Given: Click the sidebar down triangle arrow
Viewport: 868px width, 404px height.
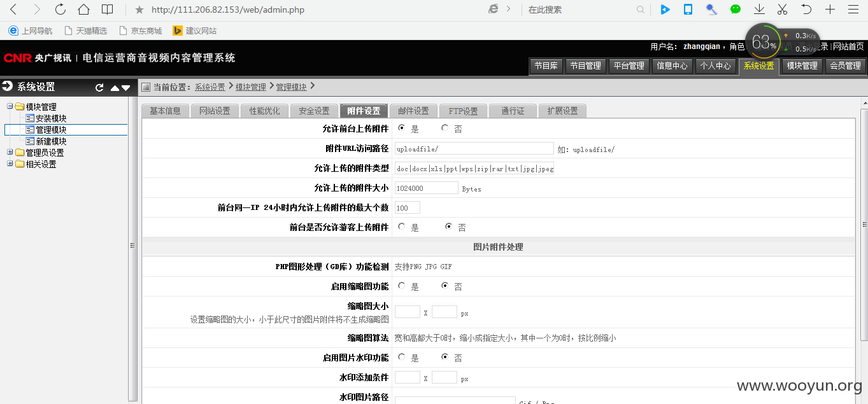Looking at the screenshot, I should [x=125, y=88].
